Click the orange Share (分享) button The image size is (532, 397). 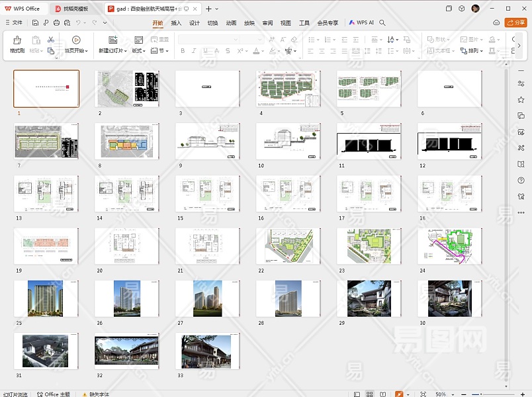coord(516,22)
